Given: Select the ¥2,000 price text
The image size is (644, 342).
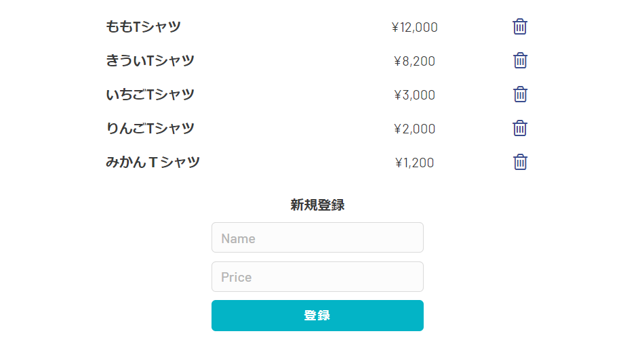Looking at the screenshot, I should [x=414, y=129].
